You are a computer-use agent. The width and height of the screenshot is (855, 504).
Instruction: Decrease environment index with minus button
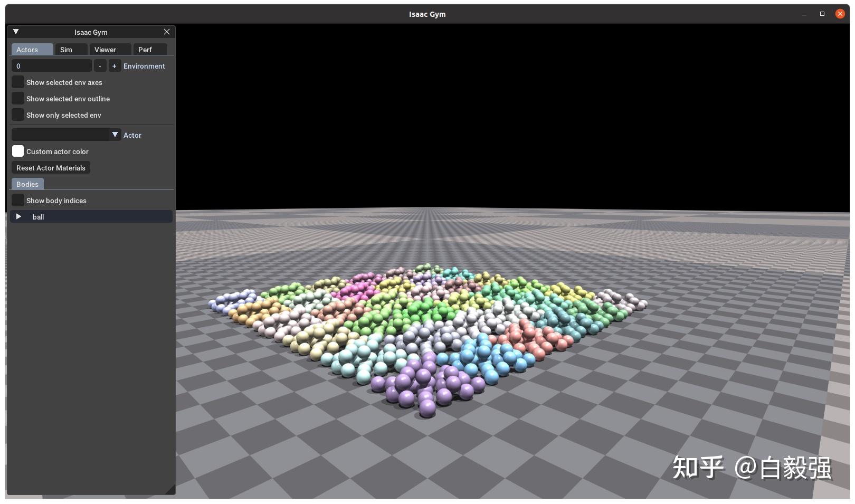click(x=100, y=66)
